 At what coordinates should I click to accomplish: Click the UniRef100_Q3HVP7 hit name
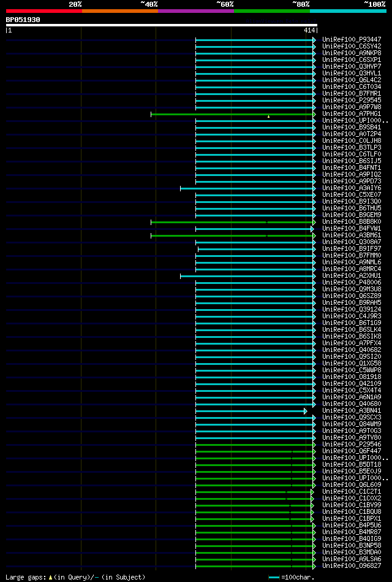(352, 66)
